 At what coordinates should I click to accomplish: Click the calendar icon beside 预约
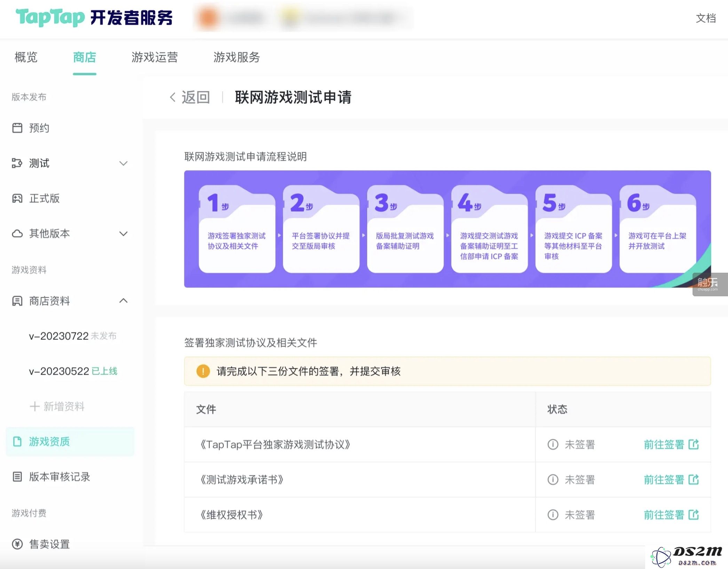click(x=17, y=128)
